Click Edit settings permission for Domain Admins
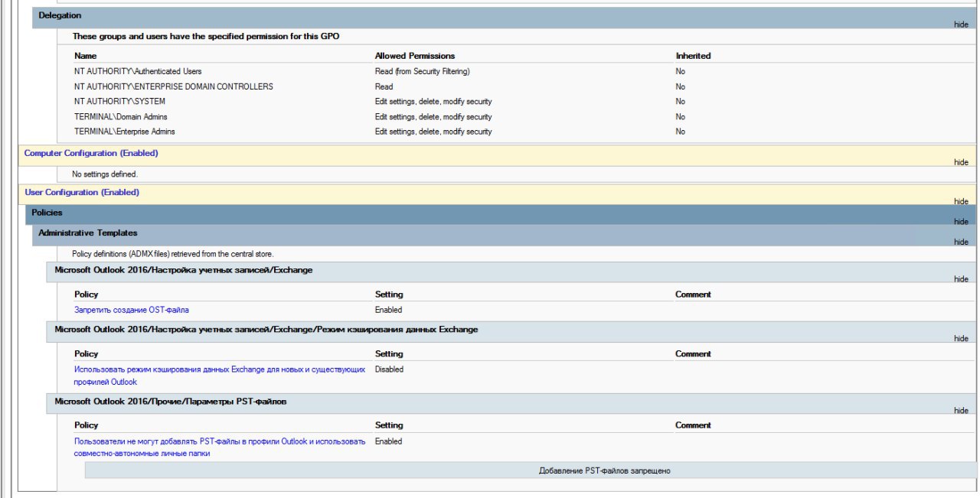 (433, 116)
